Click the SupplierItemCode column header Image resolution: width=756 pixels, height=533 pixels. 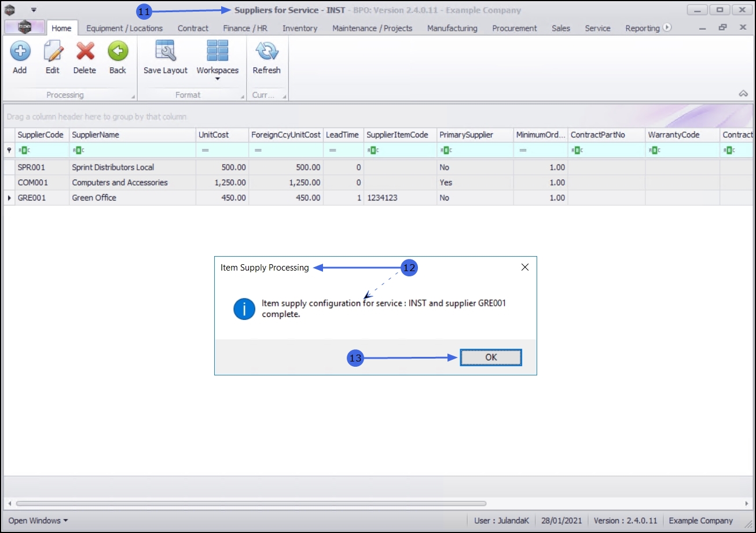pos(400,134)
